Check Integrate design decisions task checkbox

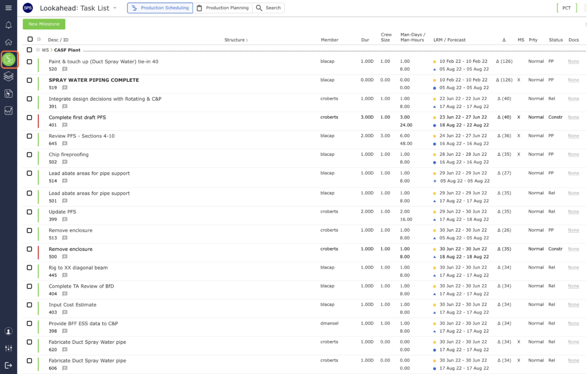(x=29, y=99)
